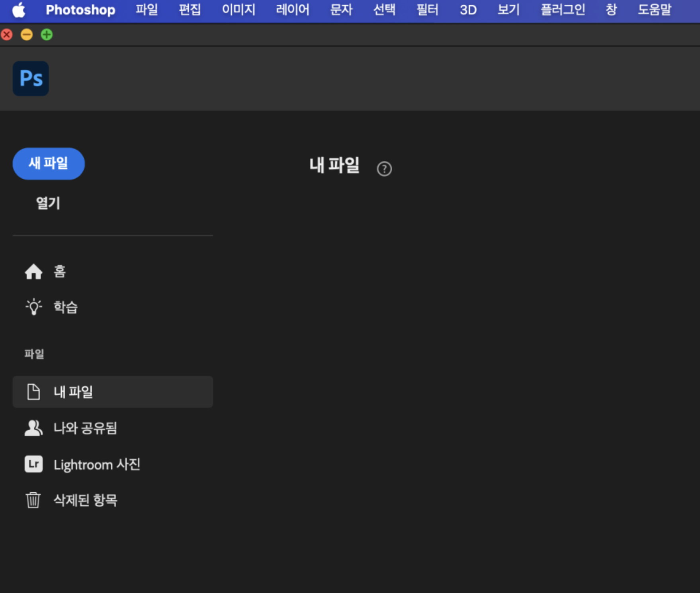Open the 편집 menu
This screenshot has width=700, height=593.
(190, 10)
